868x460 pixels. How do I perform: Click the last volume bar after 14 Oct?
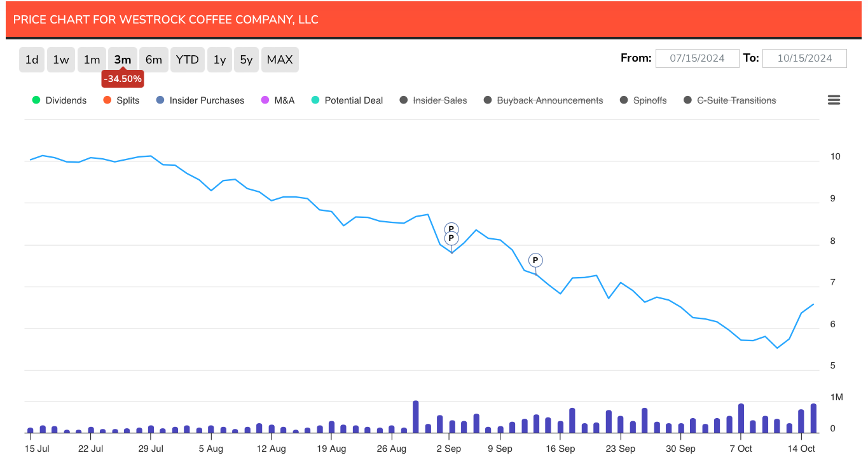pyautogui.click(x=813, y=419)
